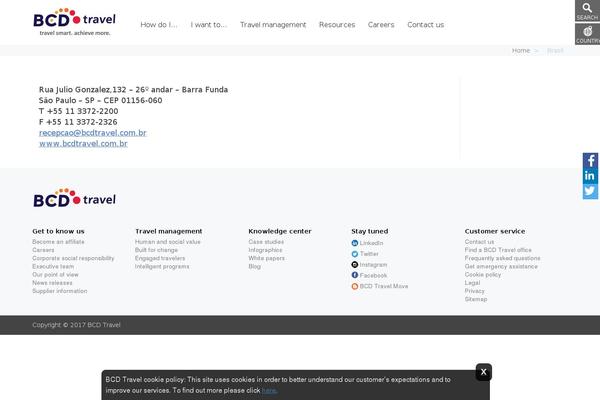Open the Cookie policy footer link
The width and height of the screenshot is (600, 400).
click(x=483, y=274)
